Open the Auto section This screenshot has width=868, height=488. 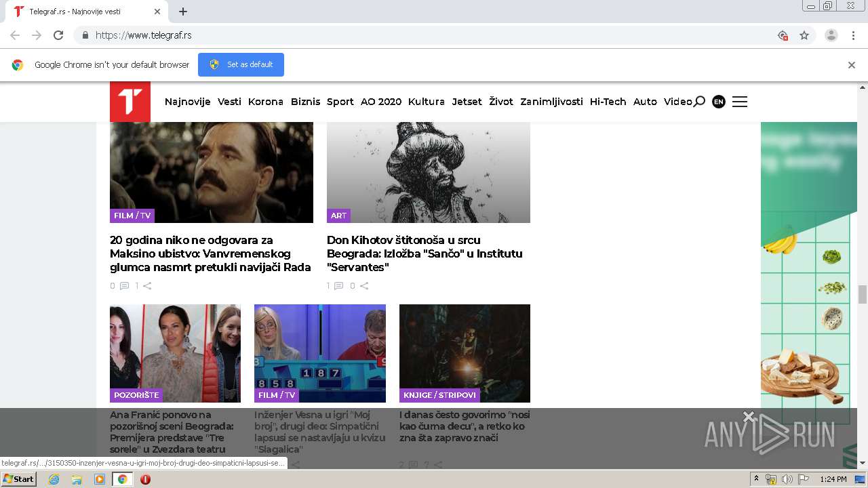click(645, 102)
